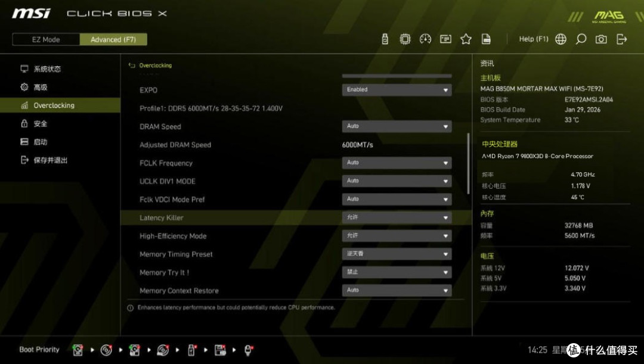Click the Adjusted DRAM Speed 6000MT/s value
Screen dimensions: 644x364
tap(357, 145)
